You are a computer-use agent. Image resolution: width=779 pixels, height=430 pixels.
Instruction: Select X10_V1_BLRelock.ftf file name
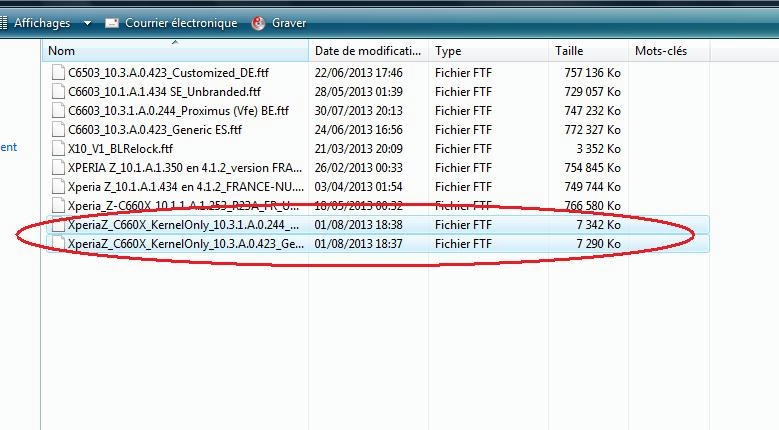(x=121, y=149)
